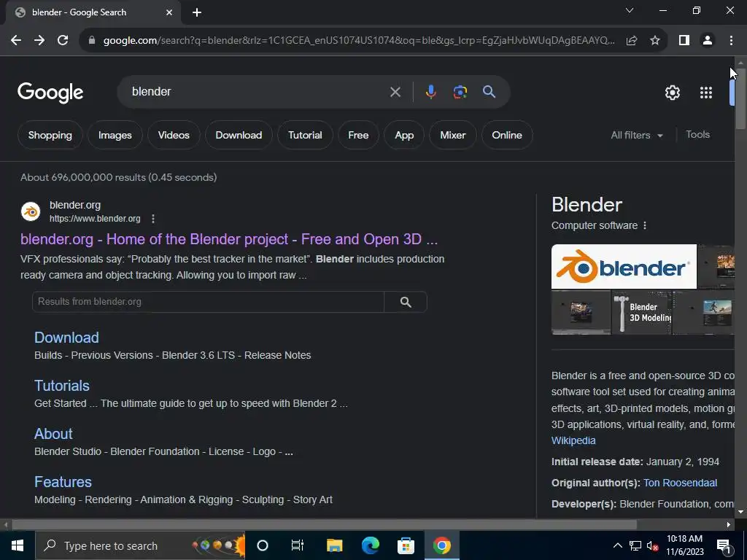Click the muted volume tray icon
Screen dimensions: 747x560
652,545
